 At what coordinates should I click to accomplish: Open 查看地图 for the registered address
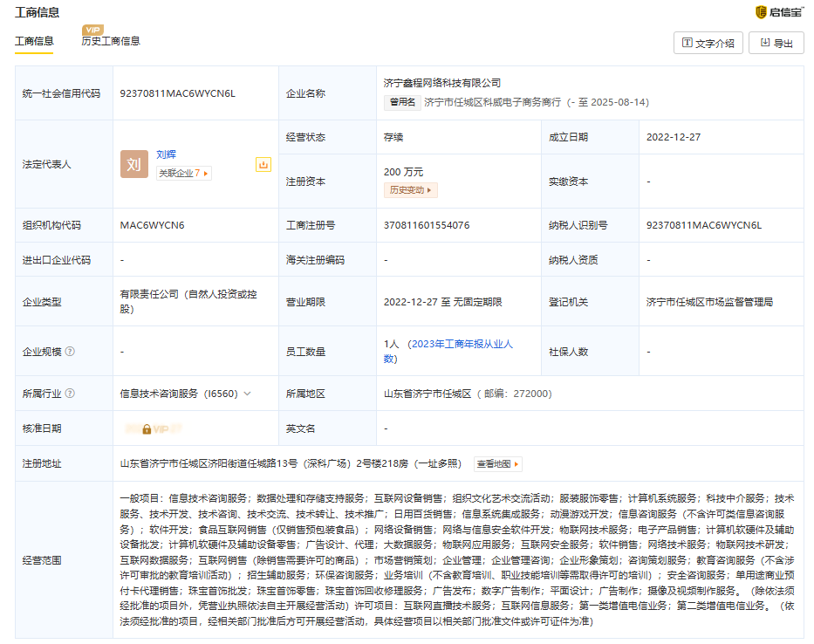click(x=498, y=464)
